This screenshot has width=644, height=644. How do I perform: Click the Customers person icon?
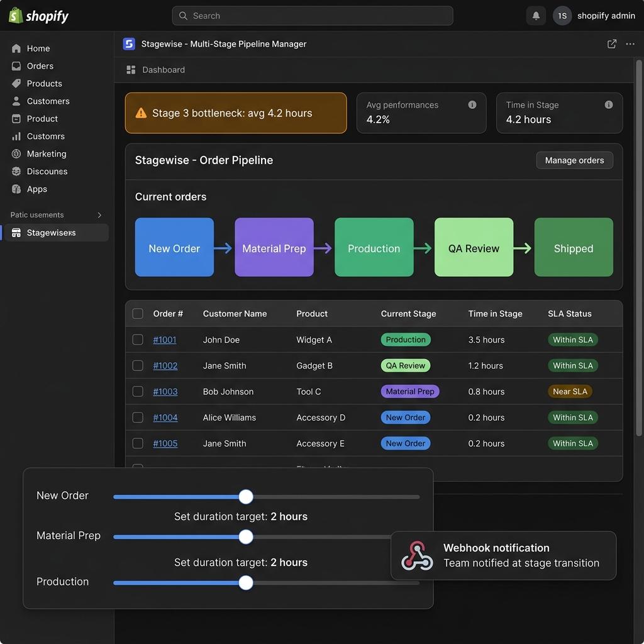click(16, 101)
